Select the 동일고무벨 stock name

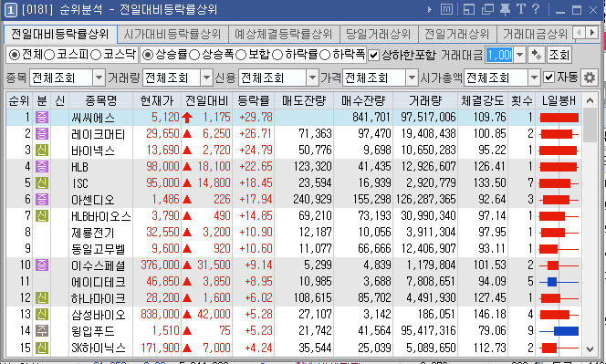(99, 249)
